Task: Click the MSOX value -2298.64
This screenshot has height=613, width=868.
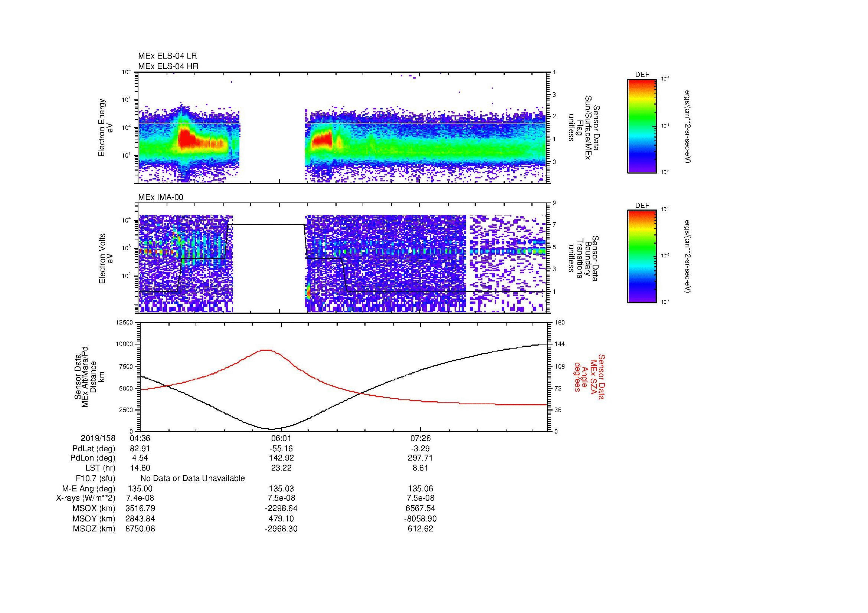Action: [x=281, y=508]
